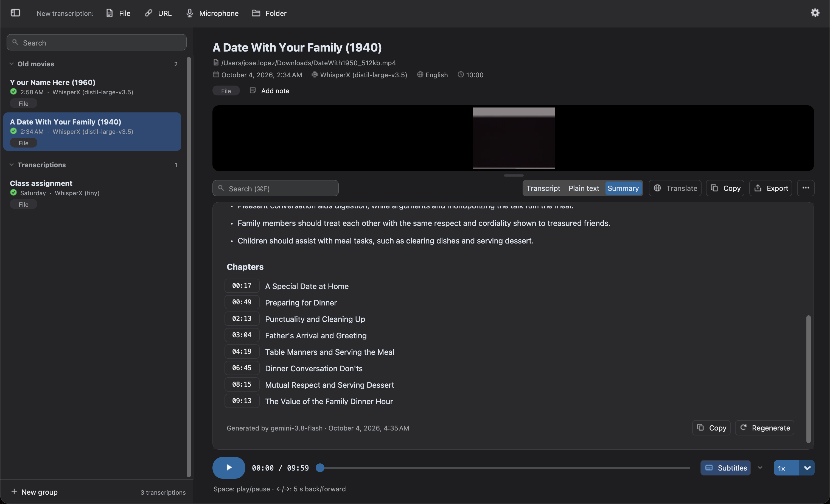Click the File tag under the title
Image resolution: width=830 pixels, height=504 pixels.
point(226,91)
